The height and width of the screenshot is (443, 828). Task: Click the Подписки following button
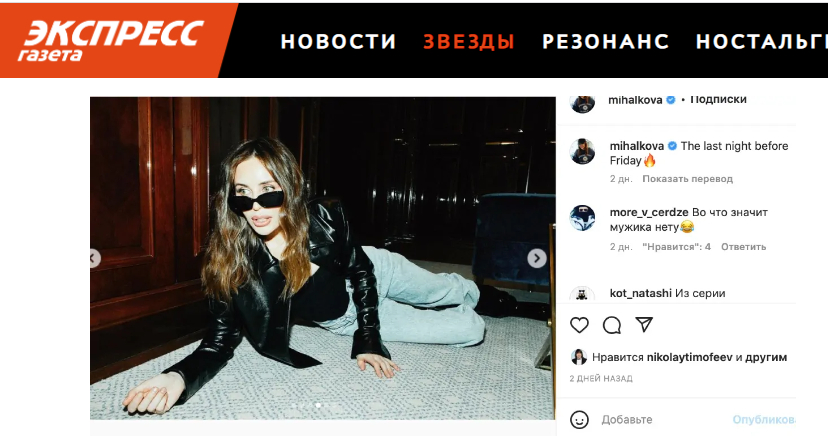[x=718, y=100]
